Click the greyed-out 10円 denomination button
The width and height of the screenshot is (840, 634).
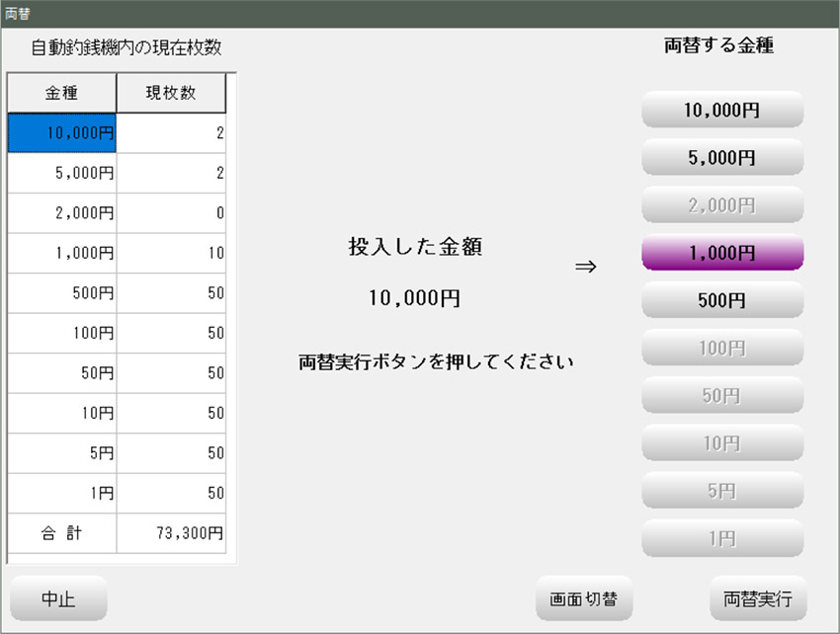point(722,443)
